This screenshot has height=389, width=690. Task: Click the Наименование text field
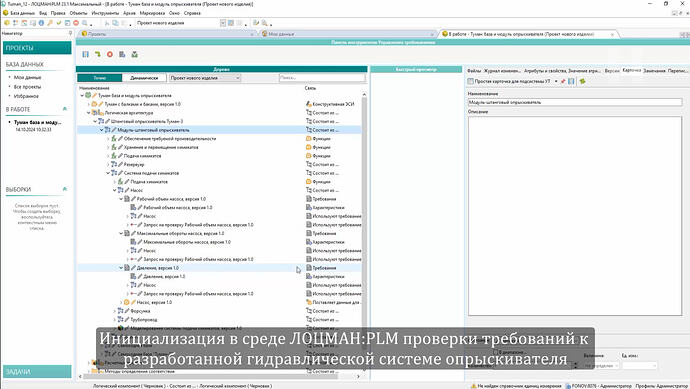pyautogui.click(x=575, y=102)
